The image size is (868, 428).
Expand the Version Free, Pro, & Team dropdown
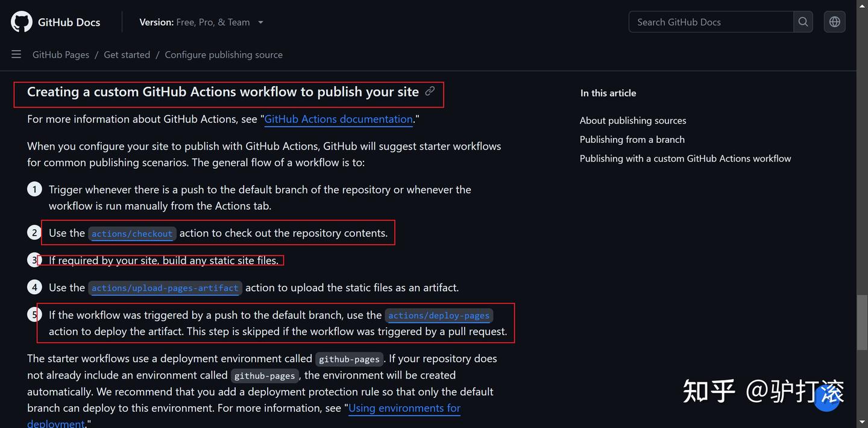tap(201, 22)
